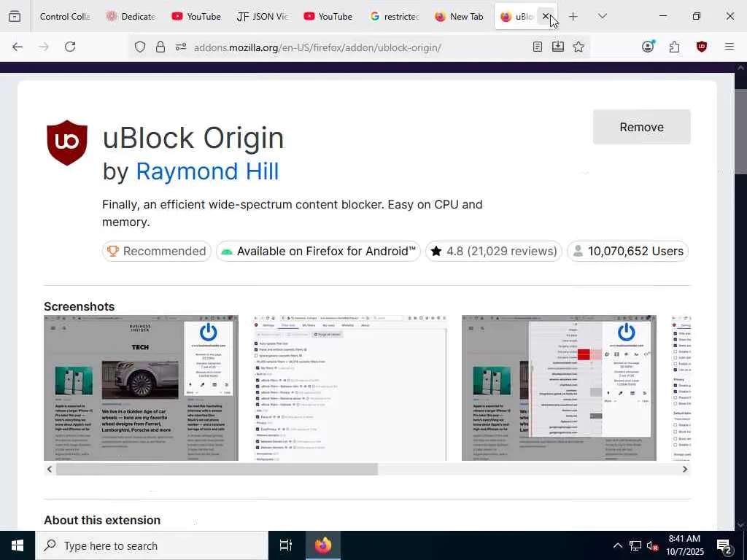Open the Firefox View icon
This screenshot has height=560, width=747.
[15, 16]
